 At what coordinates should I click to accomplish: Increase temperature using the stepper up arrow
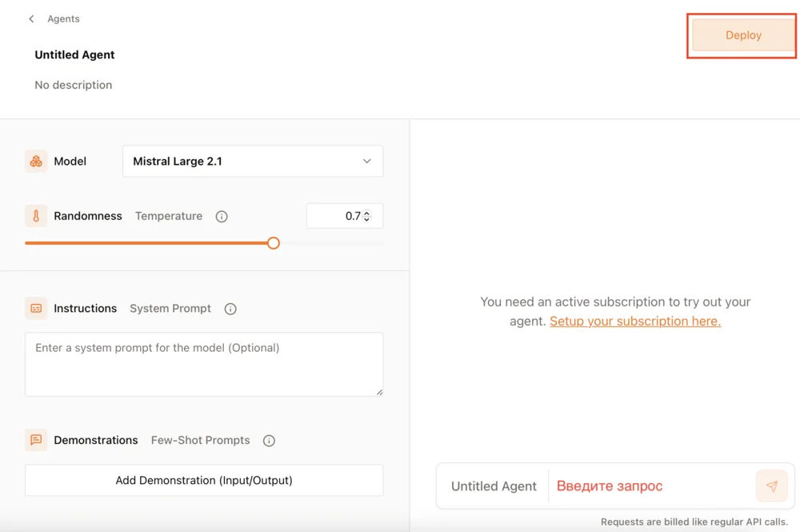pos(367,213)
